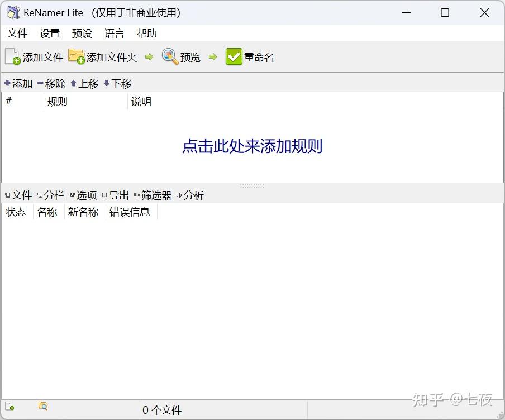Open the 设置 menu
This screenshot has height=420, width=505.
(x=50, y=33)
